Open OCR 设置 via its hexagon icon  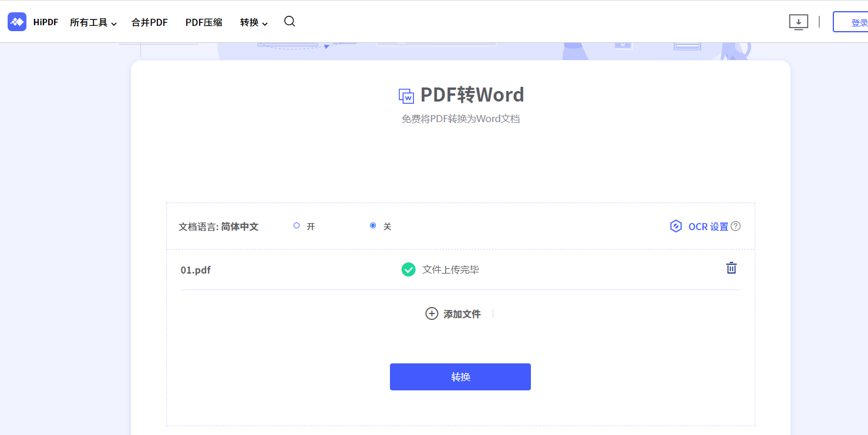(x=675, y=226)
